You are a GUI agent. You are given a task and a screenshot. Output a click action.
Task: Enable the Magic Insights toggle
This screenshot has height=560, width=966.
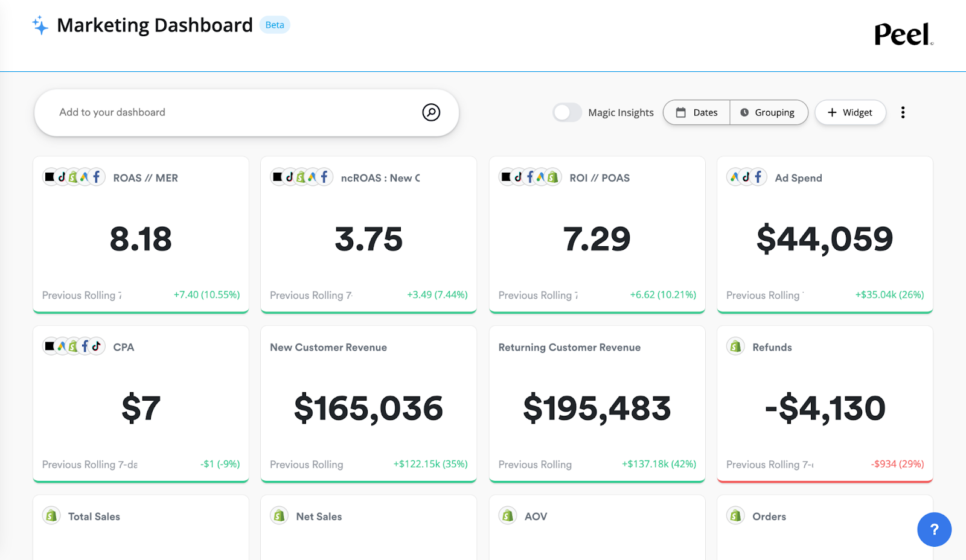[x=566, y=112]
